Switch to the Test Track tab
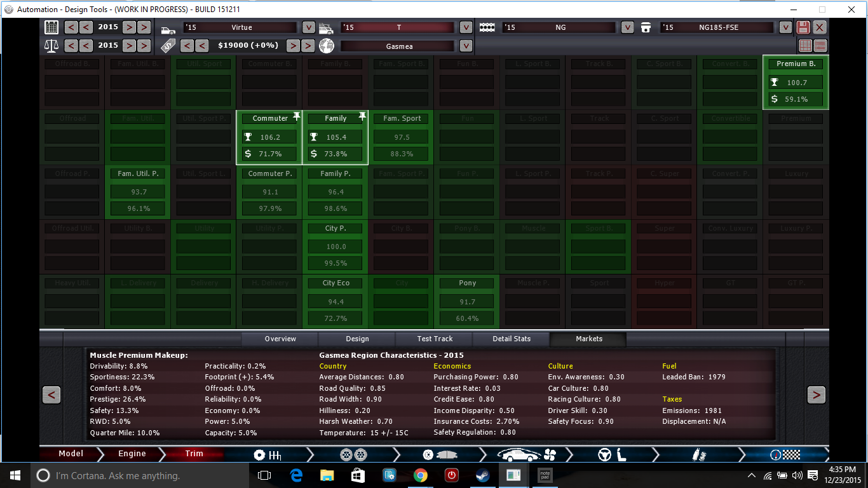The width and height of the screenshot is (868, 488). 435,339
